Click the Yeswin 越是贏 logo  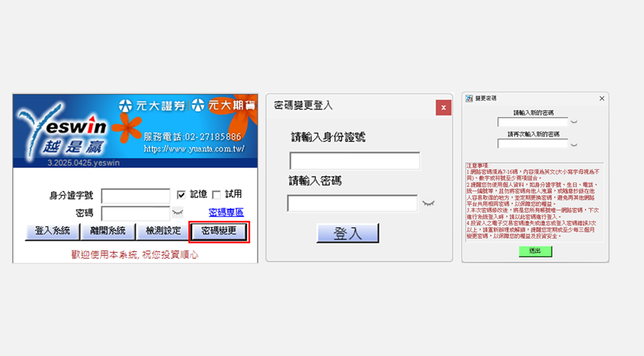pyautogui.click(x=62, y=131)
